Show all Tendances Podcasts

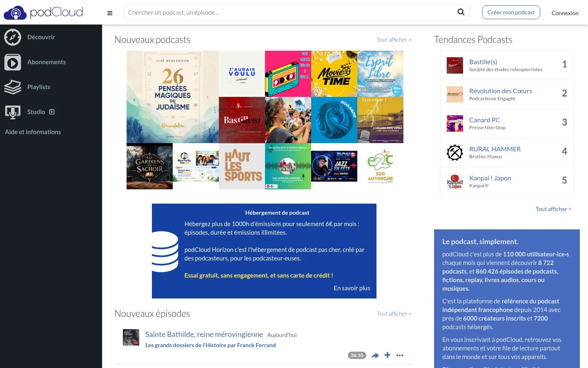553,209
